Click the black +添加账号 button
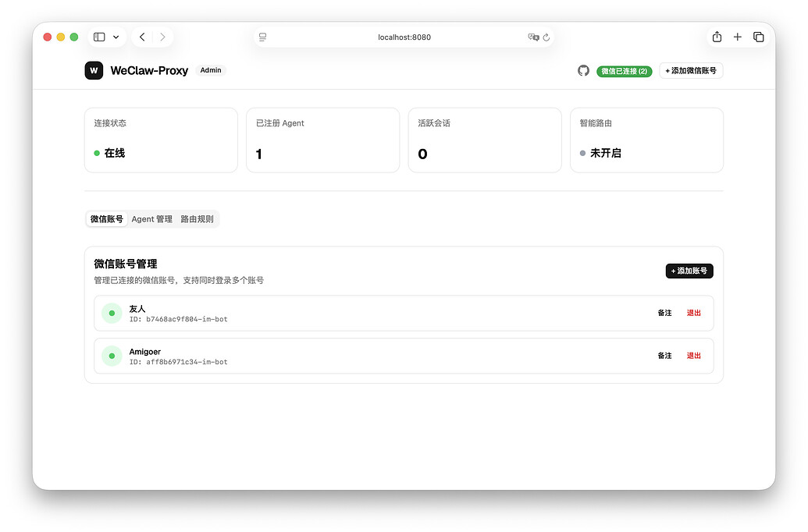Screen dimensions: 808x532 coord(689,271)
